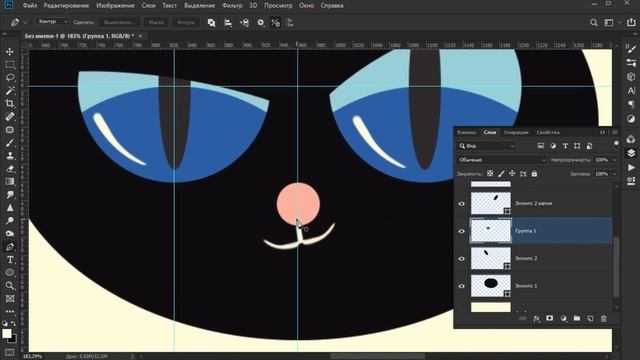Toggle lock image pixels brush icon
This screenshot has width=640, height=360.
point(501,173)
